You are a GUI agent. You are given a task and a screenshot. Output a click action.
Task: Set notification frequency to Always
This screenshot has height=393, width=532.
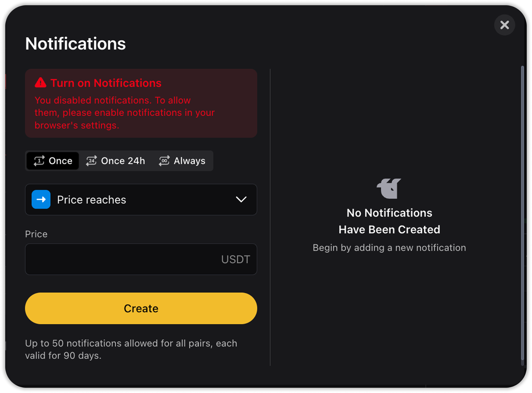point(182,161)
